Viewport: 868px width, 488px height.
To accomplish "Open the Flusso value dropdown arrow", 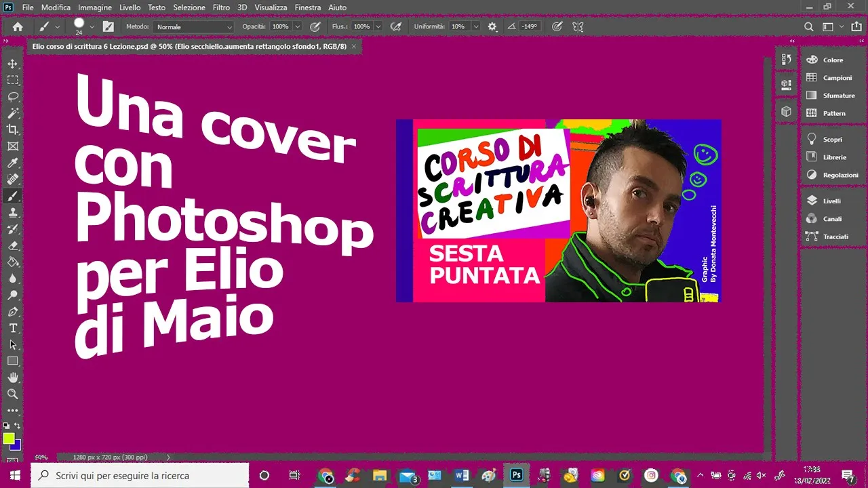I will tap(378, 26).
